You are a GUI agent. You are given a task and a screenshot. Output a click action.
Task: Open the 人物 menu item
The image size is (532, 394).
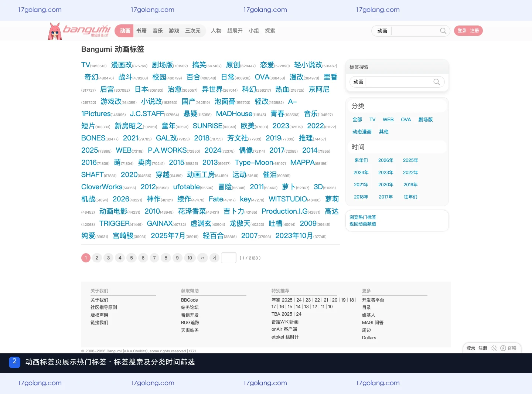coord(216,31)
